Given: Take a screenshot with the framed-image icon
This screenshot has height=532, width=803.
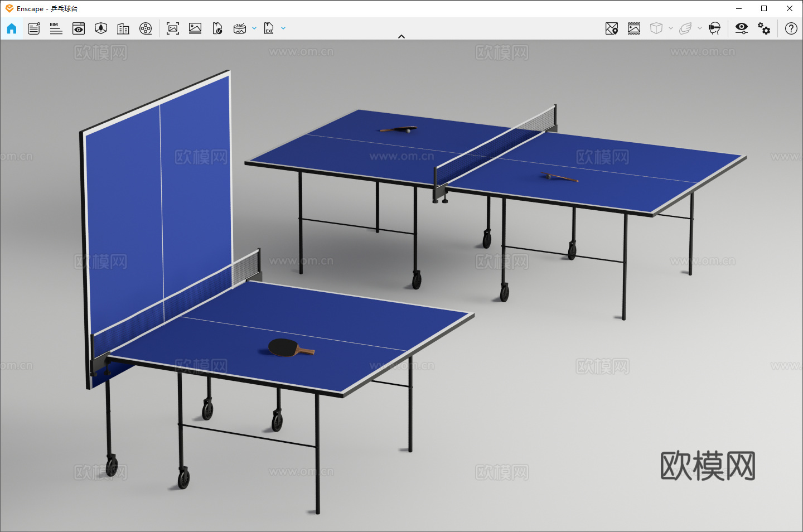Looking at the screenshot, I should (173, 28).
